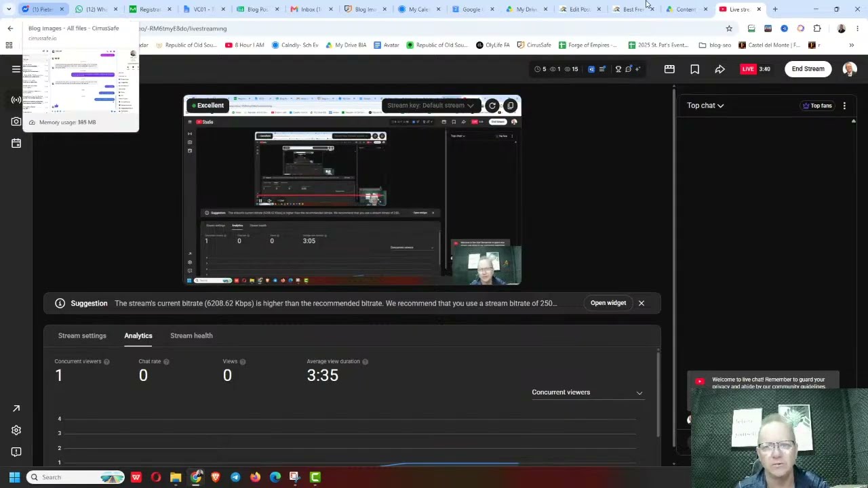This screenshot has width=868, height=488.
Task: Open the Webcam option in left sidebar
Action: tap(16, 121)
